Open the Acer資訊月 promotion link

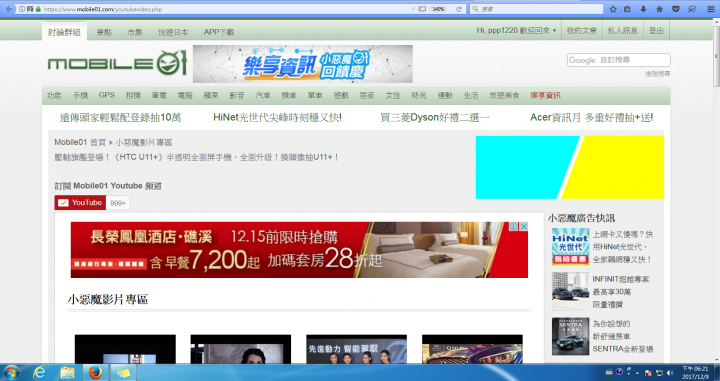click(591, 118)
